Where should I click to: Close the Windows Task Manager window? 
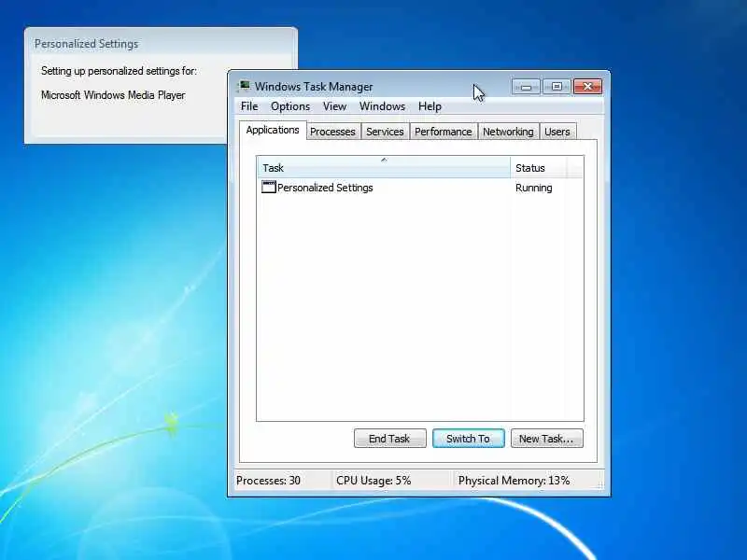tap(587, 87)
